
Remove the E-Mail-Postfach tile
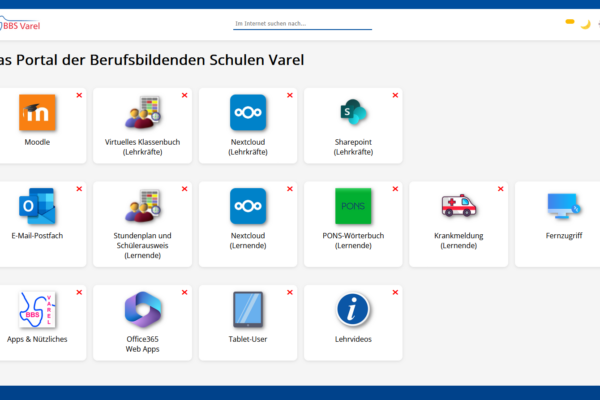coord(79,189)
